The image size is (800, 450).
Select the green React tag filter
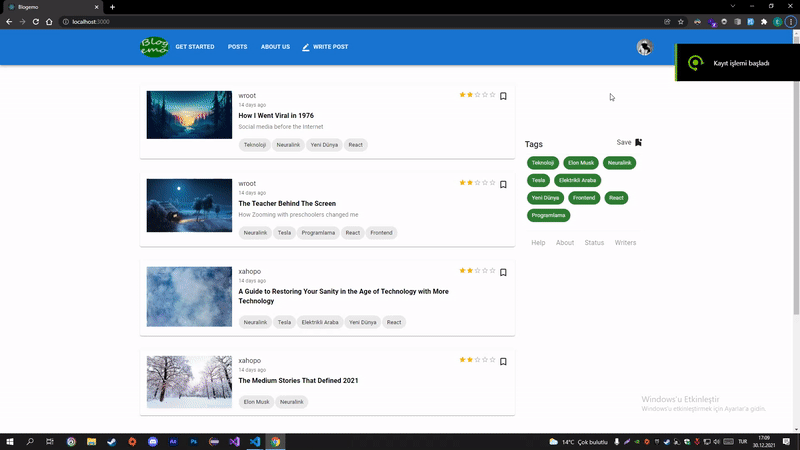click(616, 197)
